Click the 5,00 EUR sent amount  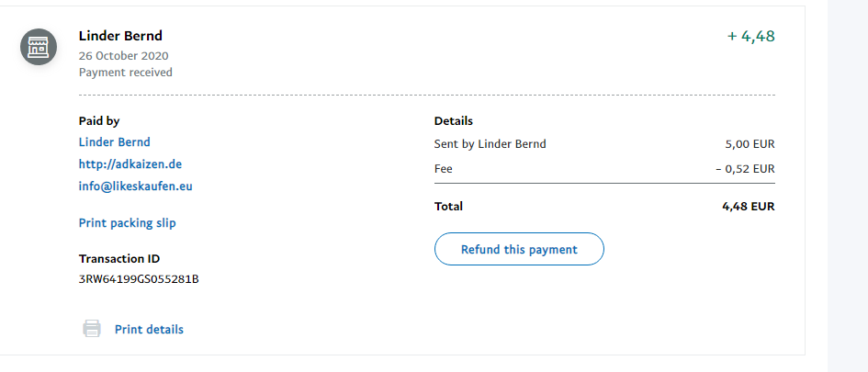[750, 144]
